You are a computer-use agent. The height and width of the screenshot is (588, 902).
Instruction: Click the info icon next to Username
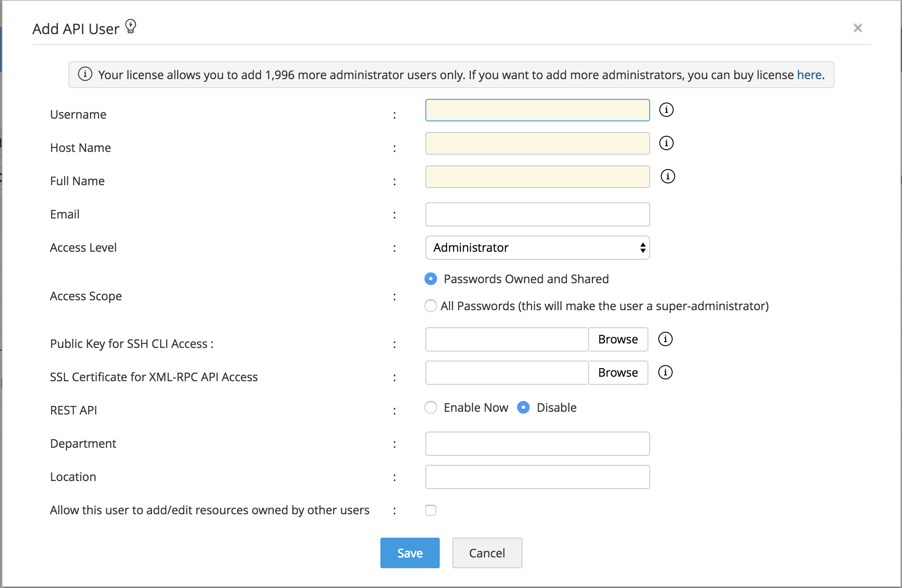coord(666,110)
